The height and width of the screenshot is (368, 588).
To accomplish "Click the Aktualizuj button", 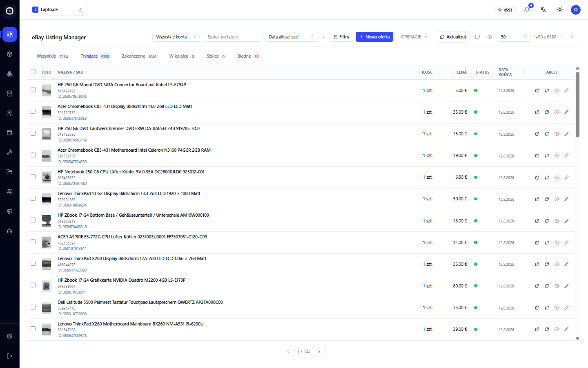I will (x=453, y=37).
